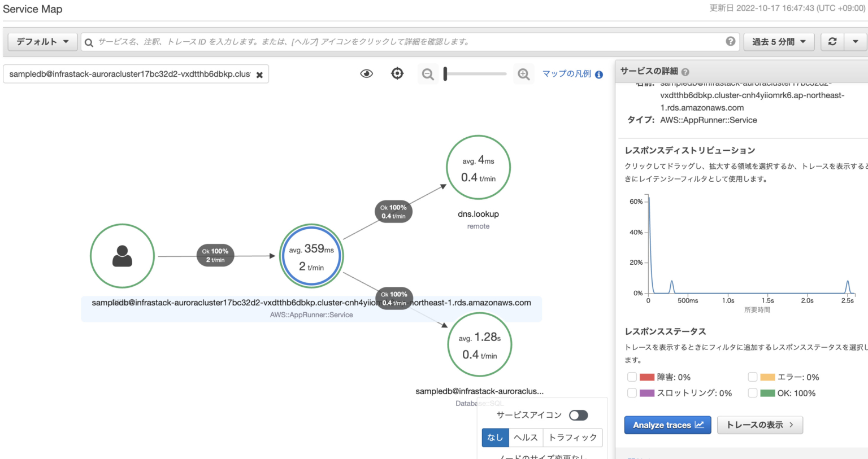The height and width of the screenshot is (459, 868).
Task: Select the eye visibility icon above the map
Action: click(x=366, y=73)
